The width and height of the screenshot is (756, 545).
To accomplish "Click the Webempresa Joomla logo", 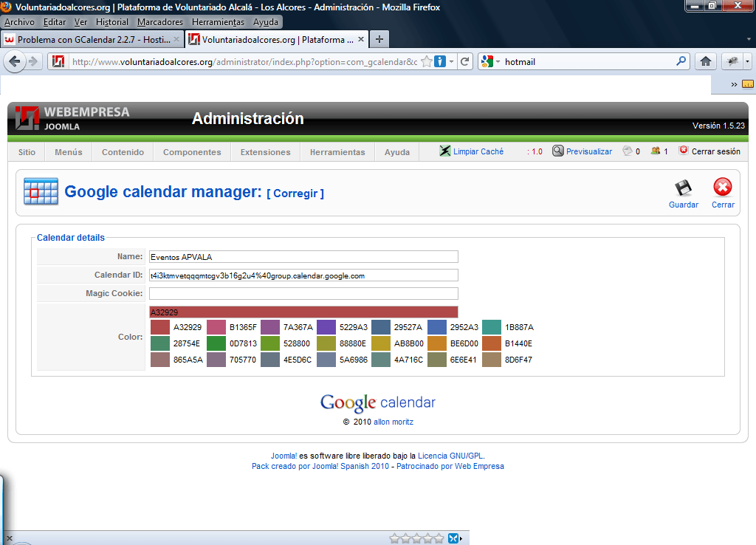I will click(x=72, y=119).
